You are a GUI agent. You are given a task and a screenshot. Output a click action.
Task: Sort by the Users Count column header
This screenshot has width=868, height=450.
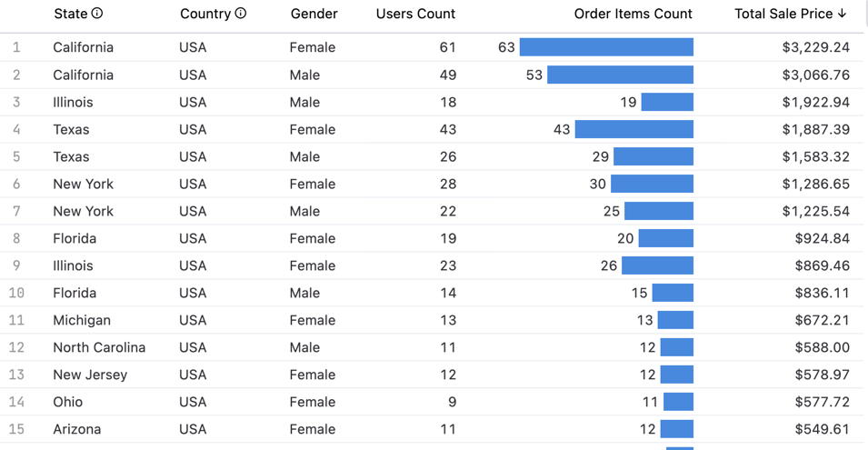tap(415, 14)
